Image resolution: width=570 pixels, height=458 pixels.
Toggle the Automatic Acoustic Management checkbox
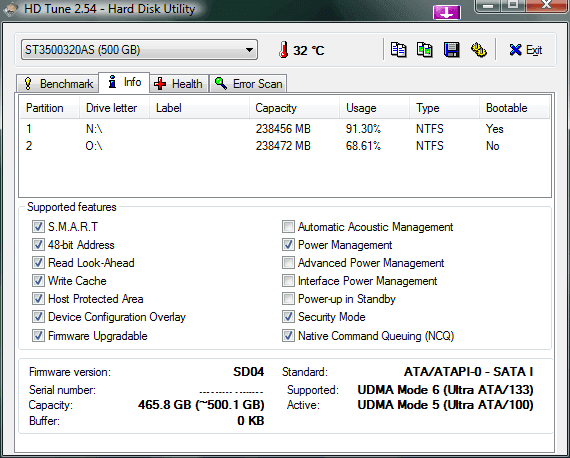(288, 226)
